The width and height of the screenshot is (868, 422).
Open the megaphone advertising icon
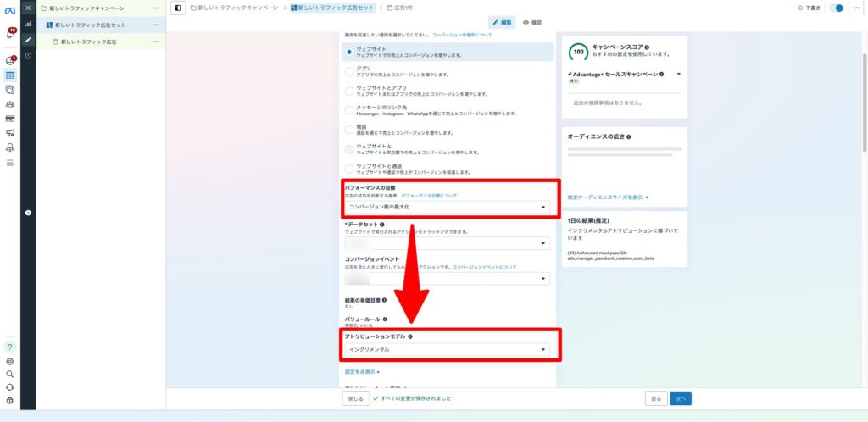point(10,133)
